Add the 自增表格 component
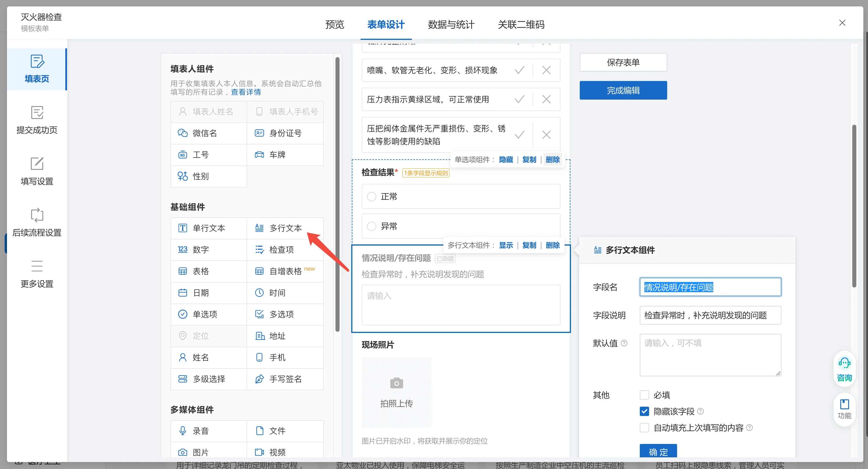 click(285, 271)
